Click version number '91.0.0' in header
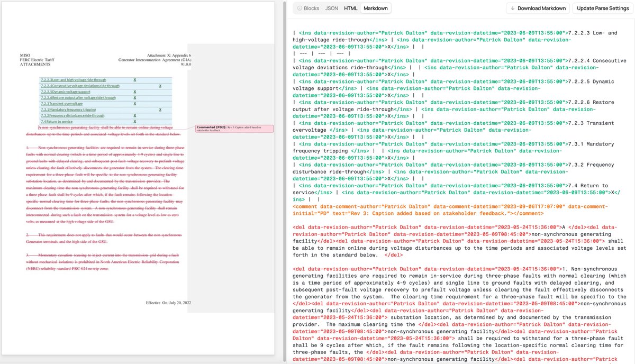 [186, 64]
